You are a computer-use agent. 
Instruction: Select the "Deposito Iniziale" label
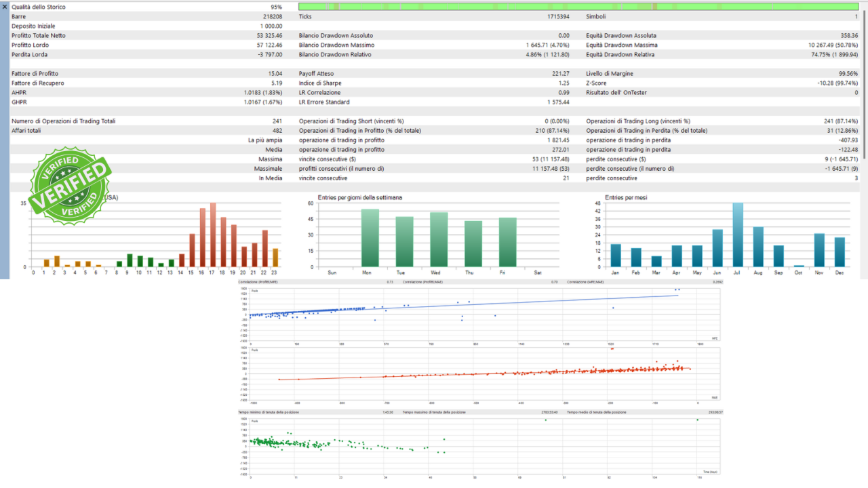coord(34,26)
